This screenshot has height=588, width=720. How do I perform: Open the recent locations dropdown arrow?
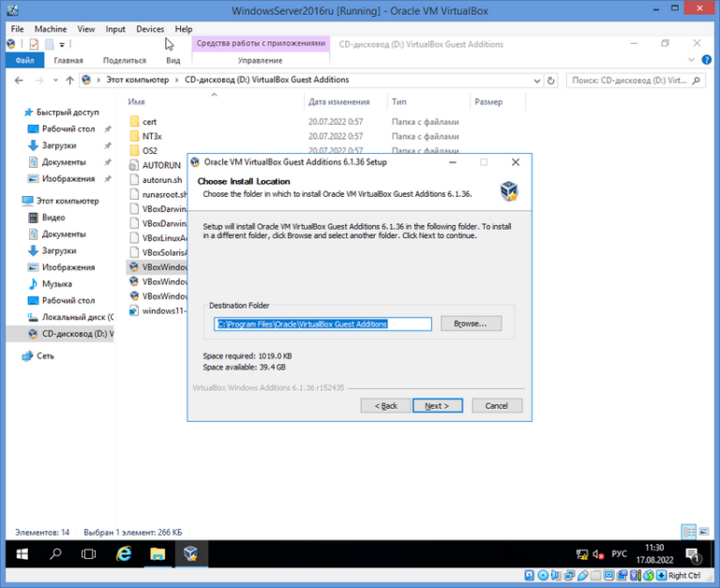click(x=53, y=81)
